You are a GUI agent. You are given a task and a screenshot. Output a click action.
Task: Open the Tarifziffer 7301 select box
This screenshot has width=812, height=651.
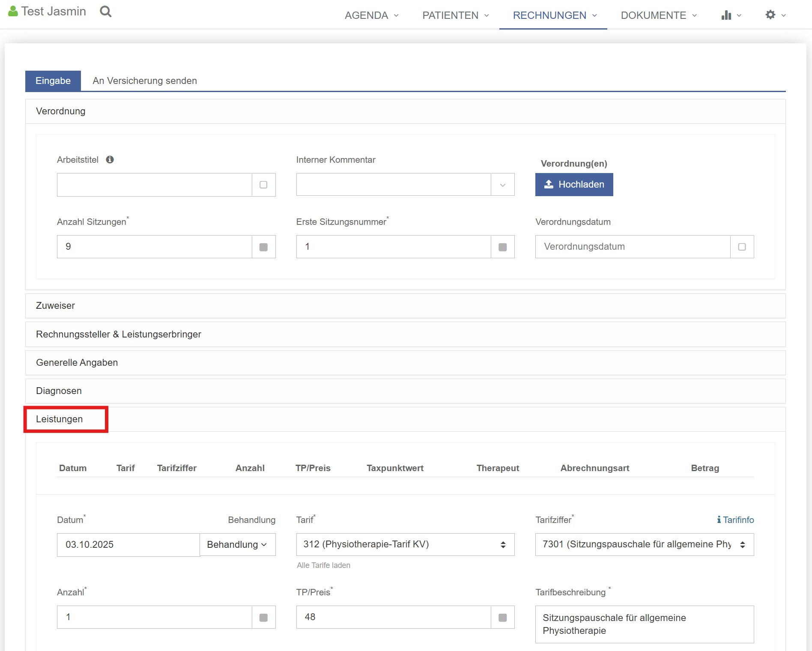(644, 545)
